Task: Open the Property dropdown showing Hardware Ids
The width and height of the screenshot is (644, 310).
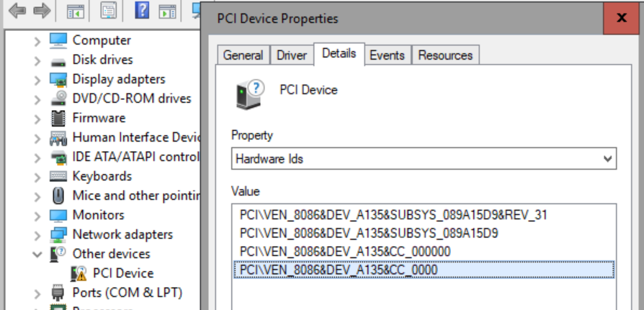Action: (424, 159)
